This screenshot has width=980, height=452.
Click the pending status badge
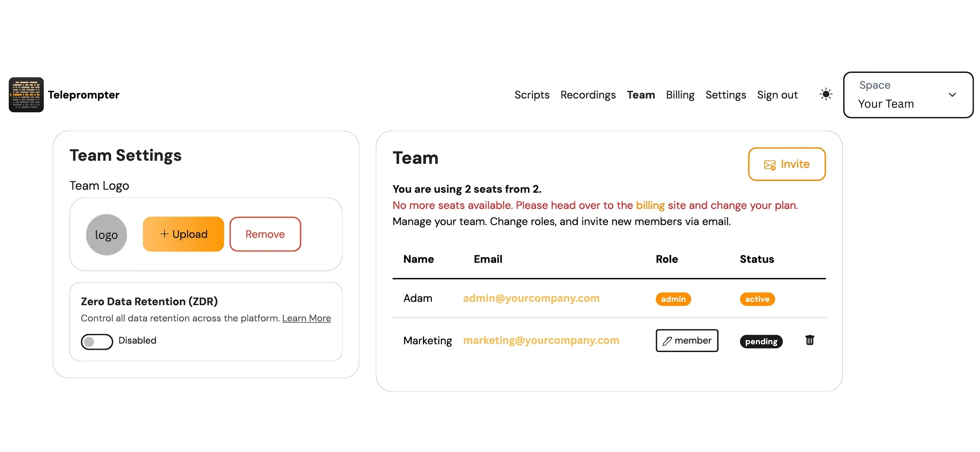pyautogui.click(x=761, y=341)
